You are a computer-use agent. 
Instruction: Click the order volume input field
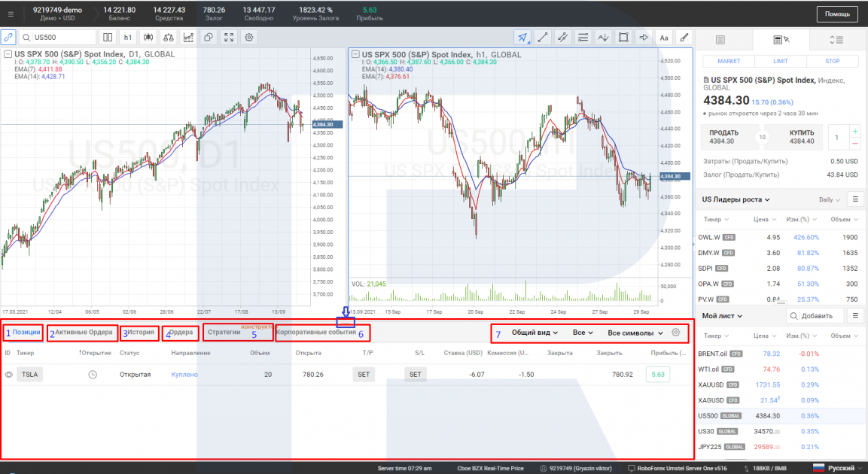[x=839, y=137]
